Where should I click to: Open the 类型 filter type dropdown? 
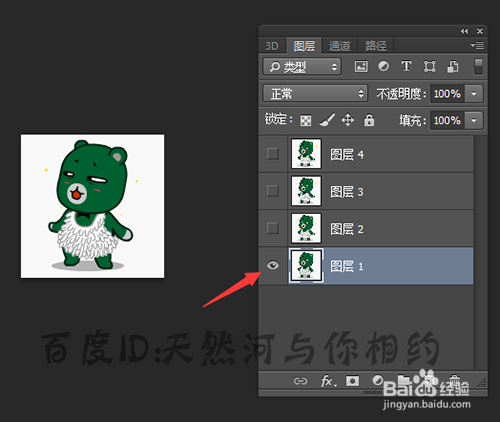302,67
